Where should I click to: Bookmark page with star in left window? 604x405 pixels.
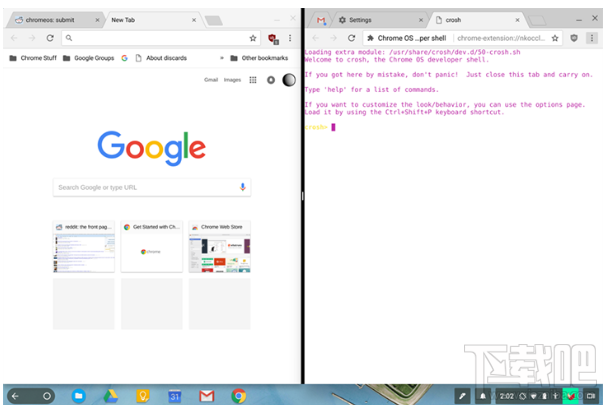[253, 38]
